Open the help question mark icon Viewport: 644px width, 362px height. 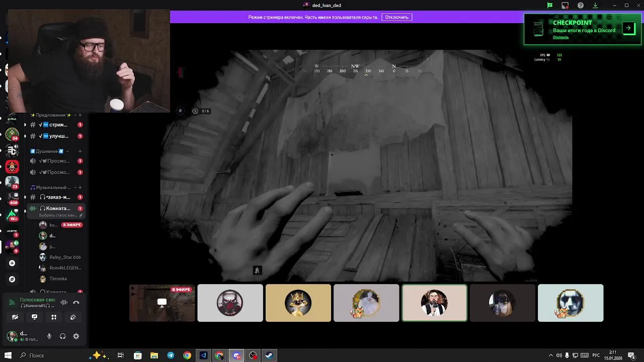click(x=581, y=6)
